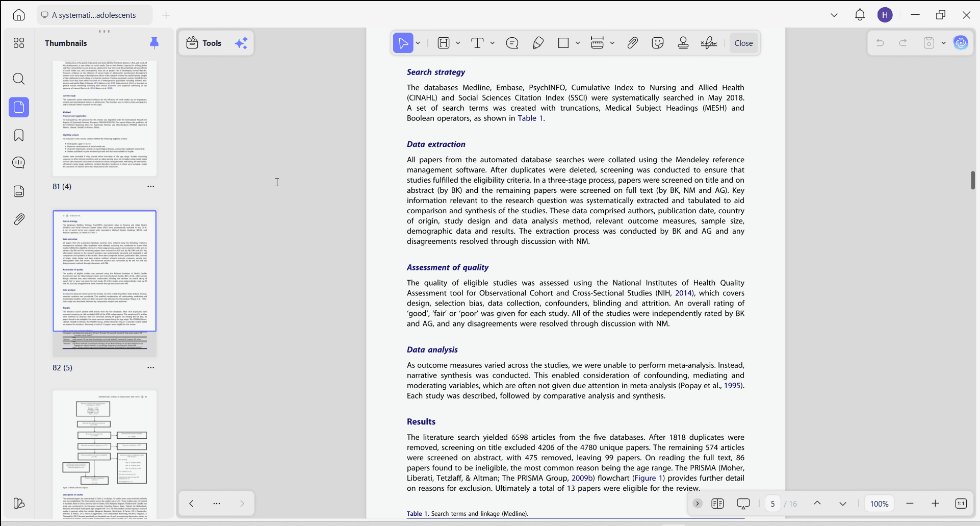This screenshot has width=980, height=526.
Task: Select the rectangle shape tool
Action: (563, 43)
